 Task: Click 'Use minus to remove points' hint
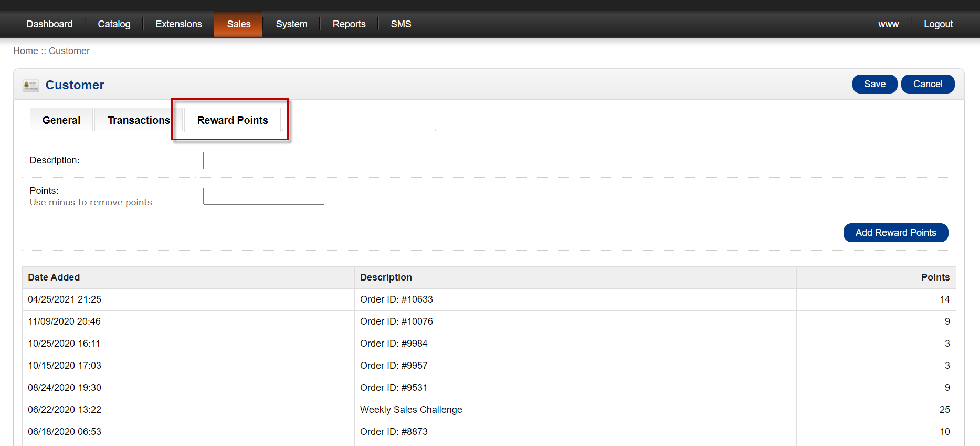click(x=91, y=202)
